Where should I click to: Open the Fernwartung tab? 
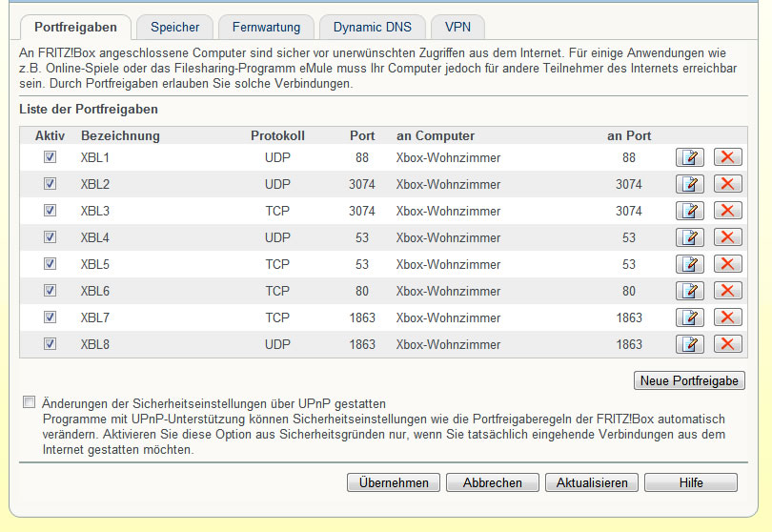266,28
